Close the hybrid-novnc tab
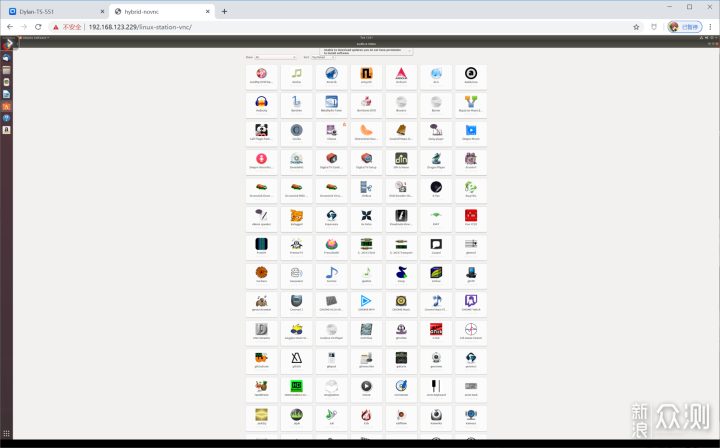 [208, 11]
